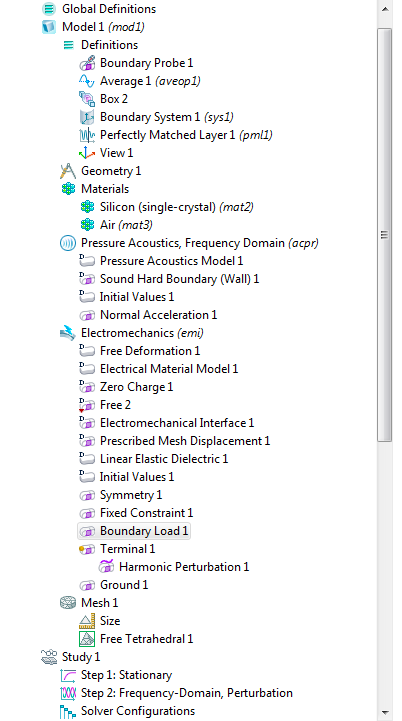
Task: Click the Electromechanics interface icon
Action: (x=68, y=332)
